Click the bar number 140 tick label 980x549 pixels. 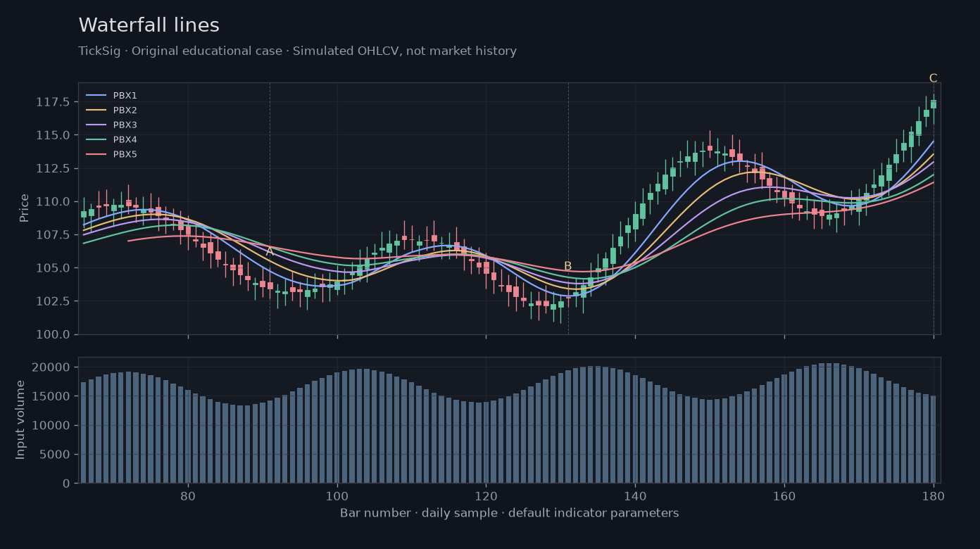tap(635, 495)
